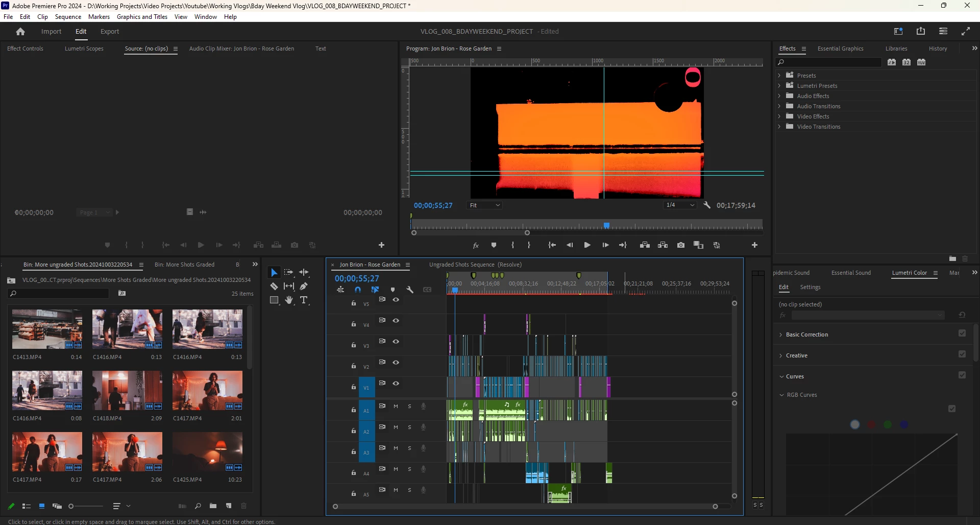Play the sequence in Program Monitor
This screenshot has width=980, height=525.
click(587, 246)
